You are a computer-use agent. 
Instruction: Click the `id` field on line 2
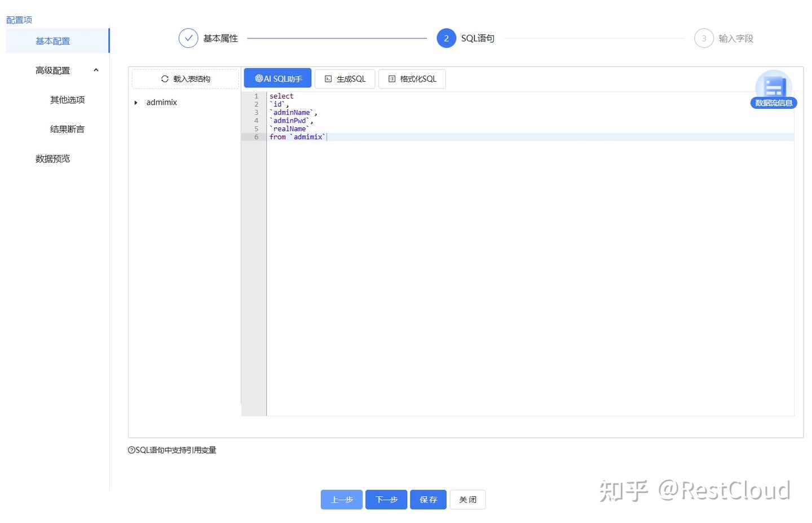tap(277, 104)
